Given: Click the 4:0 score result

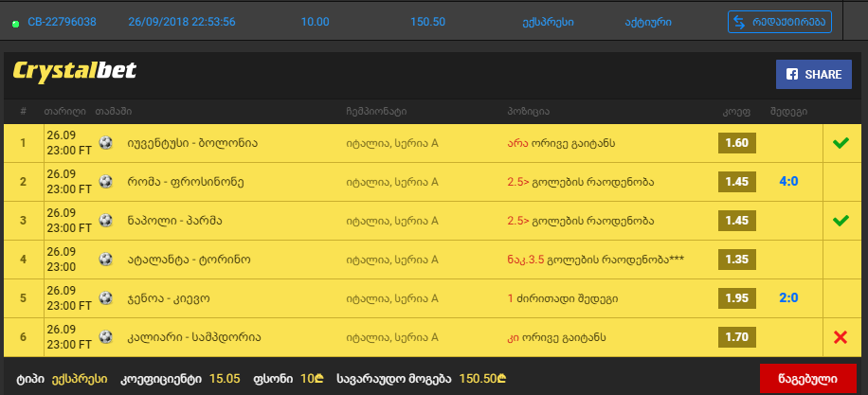Looking at the screenshot, I should pyautogui.click(x=788, y=182).
